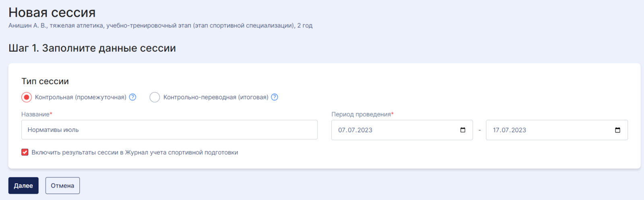Screen dimensions: 644x200
Task: Uncheck the Включить результаты сессии checkbox
Action: pos(25,152)
